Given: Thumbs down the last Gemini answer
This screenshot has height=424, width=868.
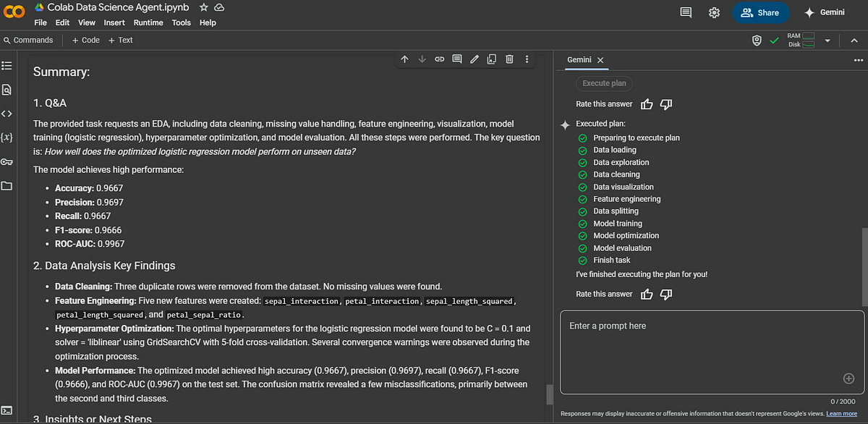Looking at the screenshot, I should [666, 294].
